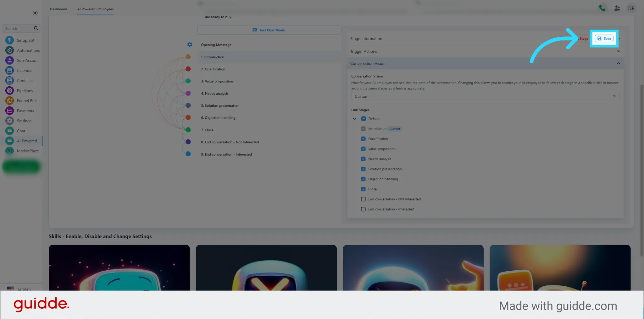This screenshot has width=644, height=319.
Task: Open the Chat bubble sidebar icon
Action: [x=9, y=131]
